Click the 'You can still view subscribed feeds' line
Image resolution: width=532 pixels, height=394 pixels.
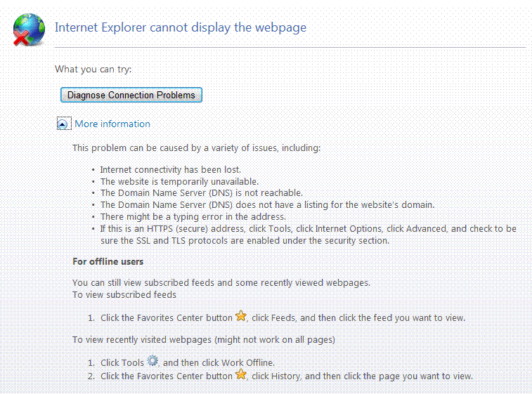click(221, 283)
